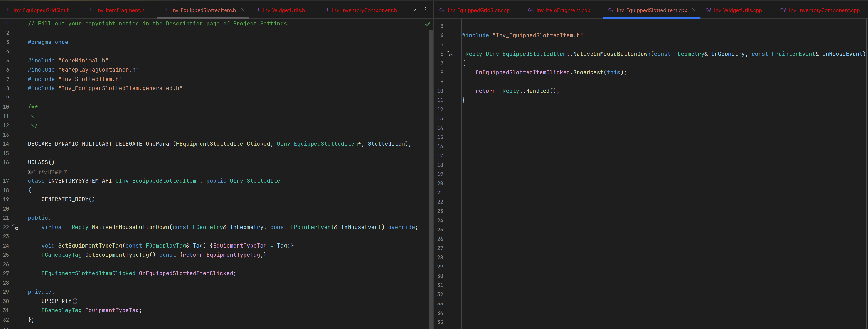Switch to Inv_EquippedGridSlot.cpp tab
Image resolution: width=868 pixels, height=329 pixels.
pos(478,10)
